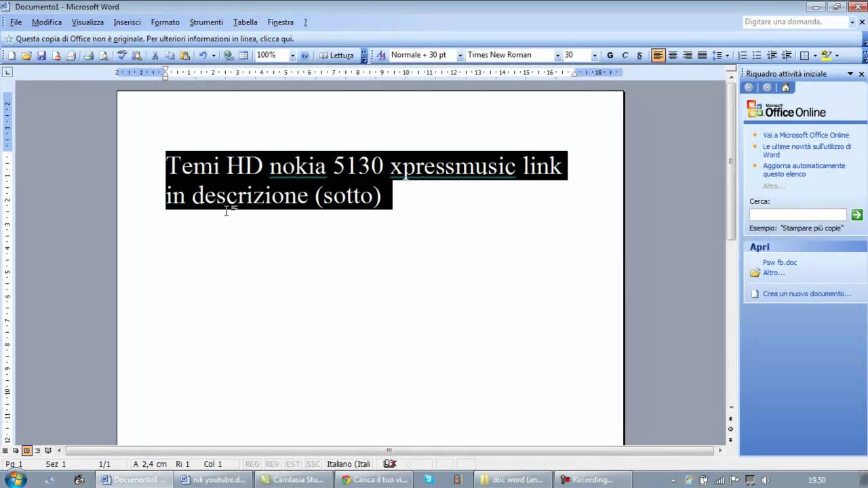Insert a hyperlink
The width and height of the screenshot is (868, 488).
(x=229, y=56)
